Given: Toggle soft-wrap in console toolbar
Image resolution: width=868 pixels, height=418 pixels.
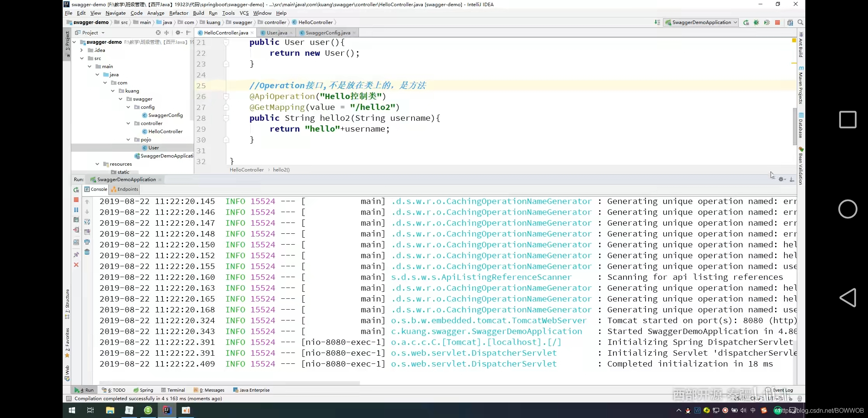Looking at the screenshot, I should (x=87, y=222).
